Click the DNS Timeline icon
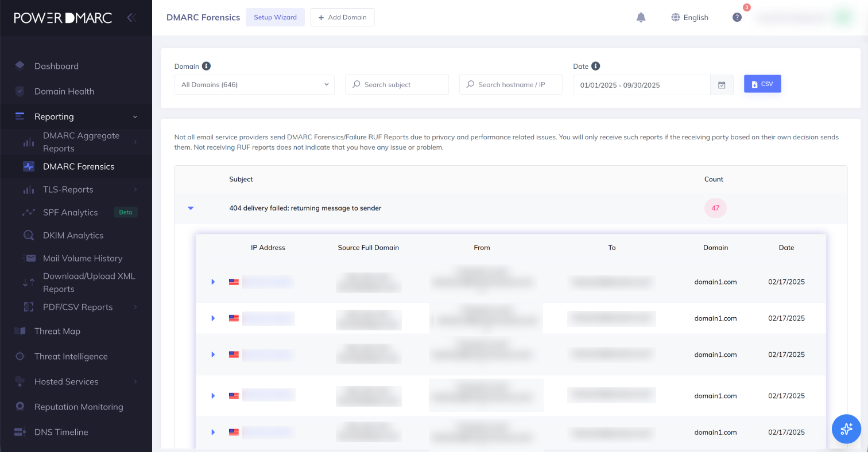 click(x=20, y=432)
